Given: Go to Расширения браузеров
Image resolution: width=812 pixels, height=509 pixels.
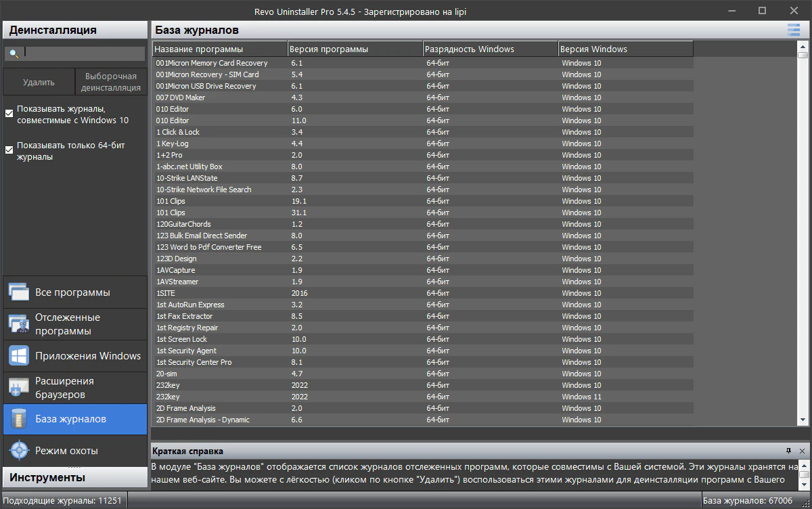Looking at the screenshot, I should click(x=75, y=388).
